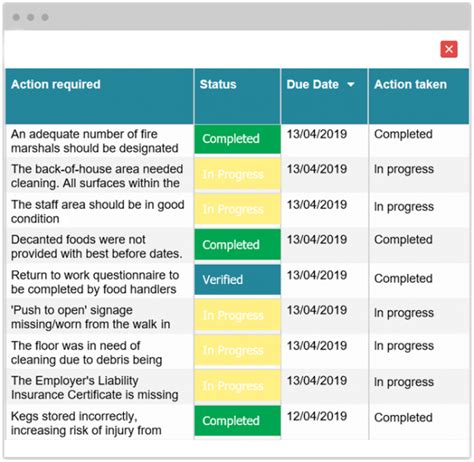
Task: Click the In Progress status for staff area
Action: 237,209
